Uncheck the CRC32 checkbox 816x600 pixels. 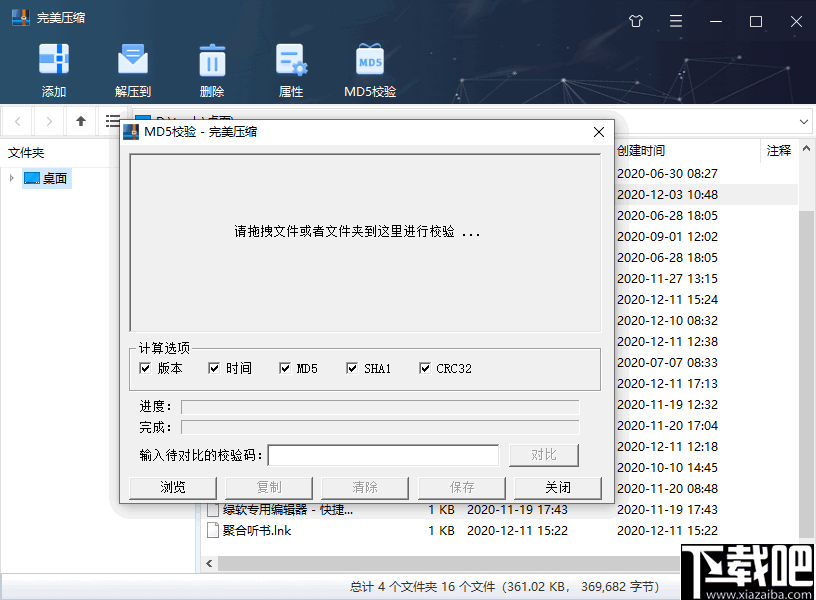(x=425, y=368)
